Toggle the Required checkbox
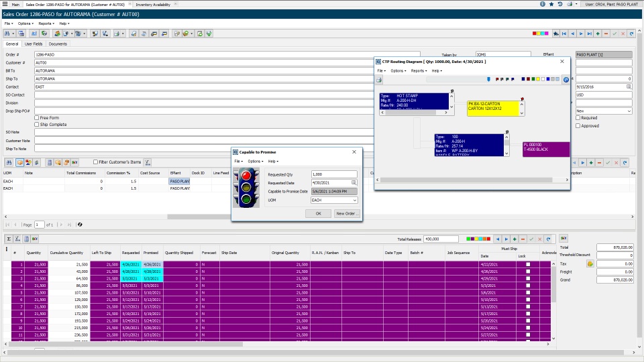This screenshot has width=644, height=362. pos(578,118)
